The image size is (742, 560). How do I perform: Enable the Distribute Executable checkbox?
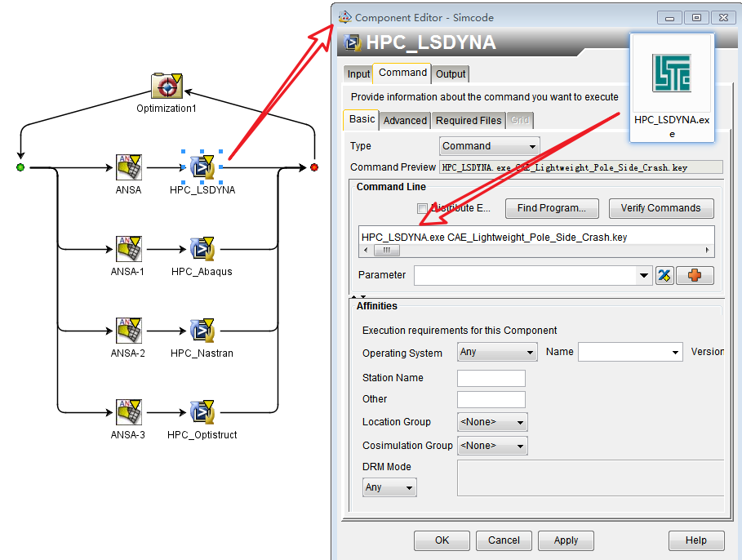[x=422, y=208]
